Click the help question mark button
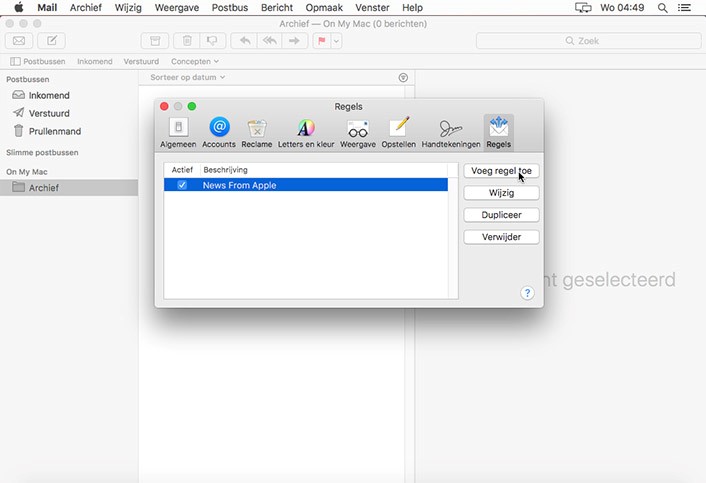The height and width of the screenshot is (483, 706). 527,293
